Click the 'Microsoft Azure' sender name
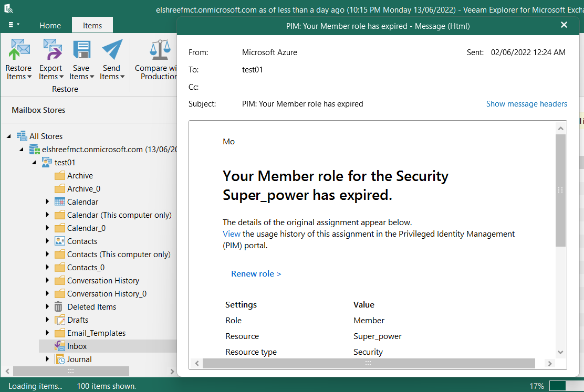The image size is (584, 392). click(x=269, y=52)
